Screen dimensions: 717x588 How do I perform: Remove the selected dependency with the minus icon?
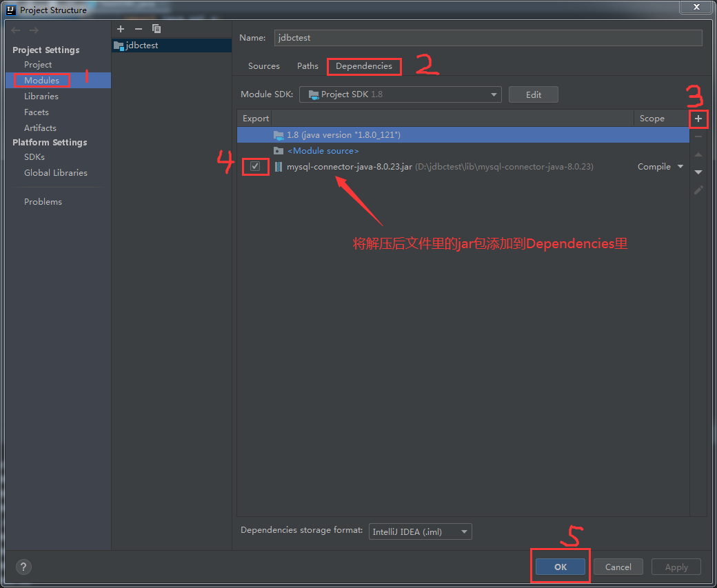pos(698,136)
